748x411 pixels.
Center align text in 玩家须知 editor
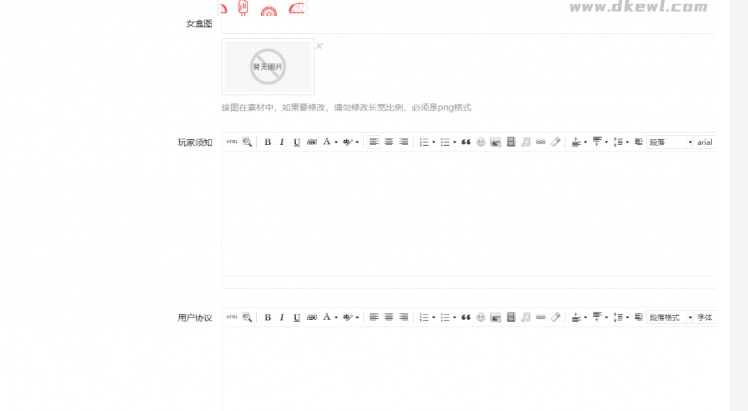[x=389, y=142]
